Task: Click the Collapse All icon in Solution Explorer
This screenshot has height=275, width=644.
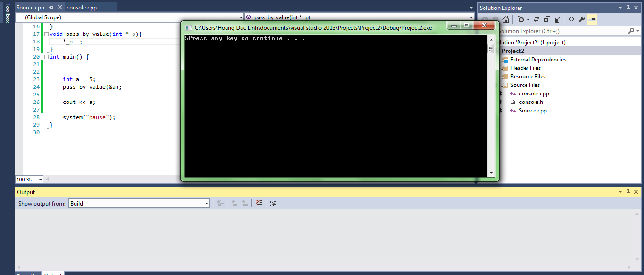Action: click(547, 19)
